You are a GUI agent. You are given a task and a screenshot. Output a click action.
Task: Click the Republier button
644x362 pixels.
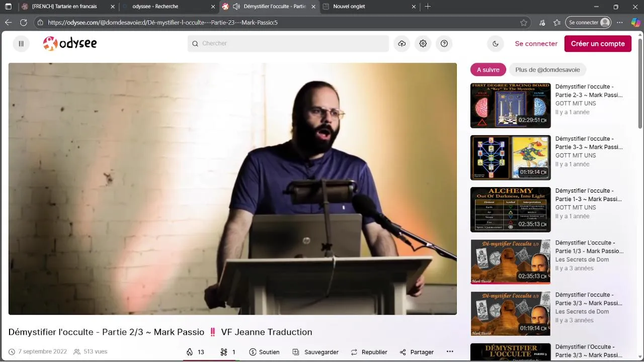click(x=369, y=352)
